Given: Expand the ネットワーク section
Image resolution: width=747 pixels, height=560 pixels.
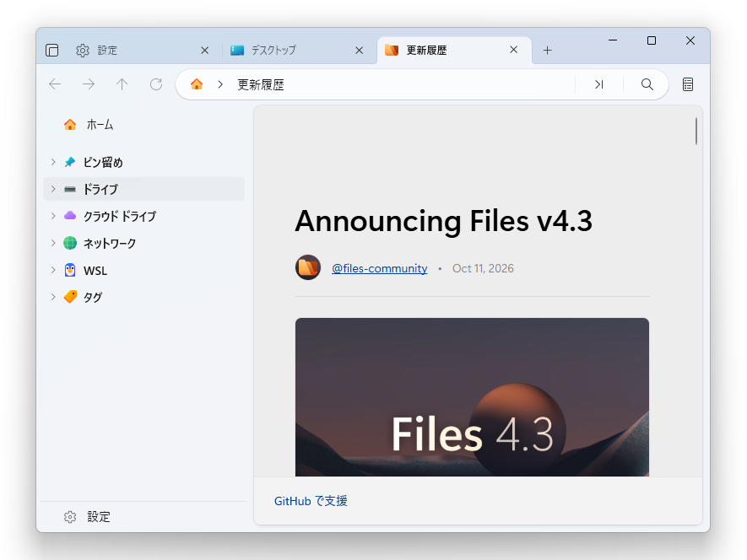Looking at the screenshot, I should click(x=53, y=244).
